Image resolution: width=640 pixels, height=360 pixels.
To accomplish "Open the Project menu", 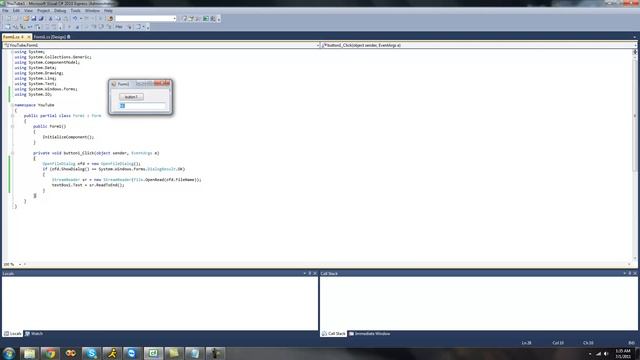I will [x=43, y=11].
